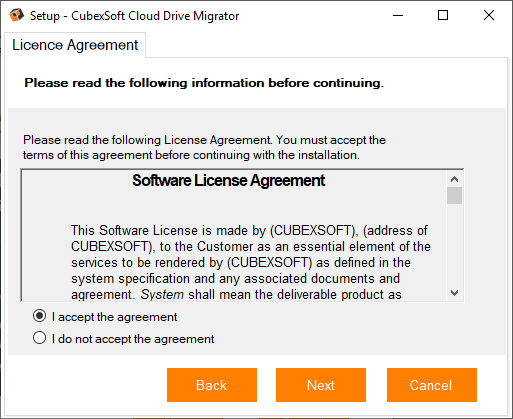
Task: Click the license scrollbar up arrow
Action: point(454,179)
